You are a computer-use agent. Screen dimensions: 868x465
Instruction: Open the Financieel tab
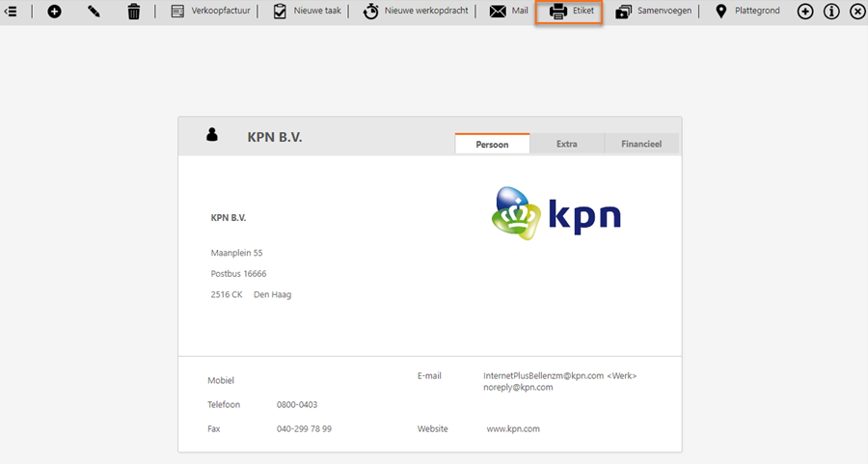(x=641, y=144)
